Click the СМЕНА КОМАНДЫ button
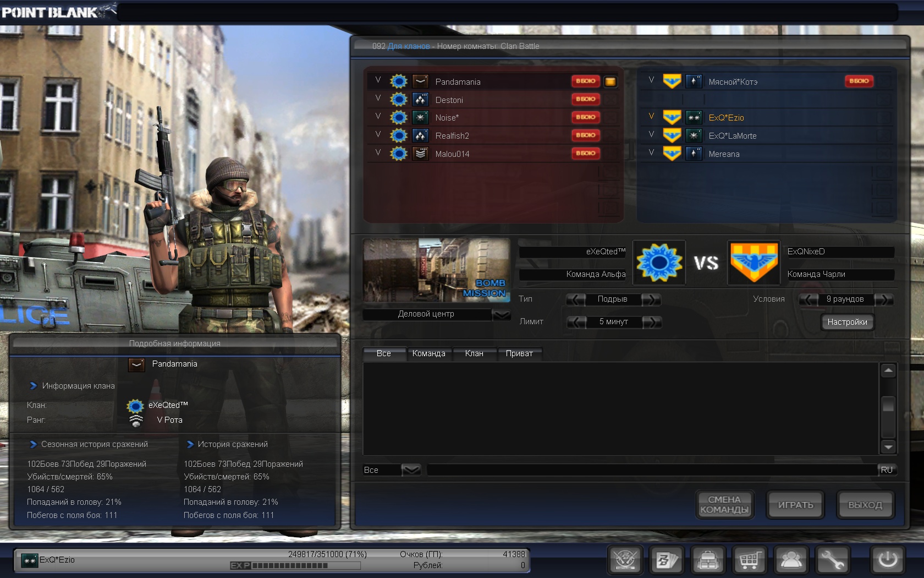 [x=724, y=505]
